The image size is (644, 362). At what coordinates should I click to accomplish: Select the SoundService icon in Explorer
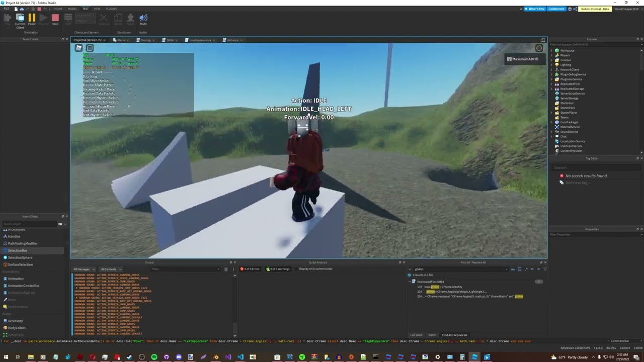[x=557, y=132]
